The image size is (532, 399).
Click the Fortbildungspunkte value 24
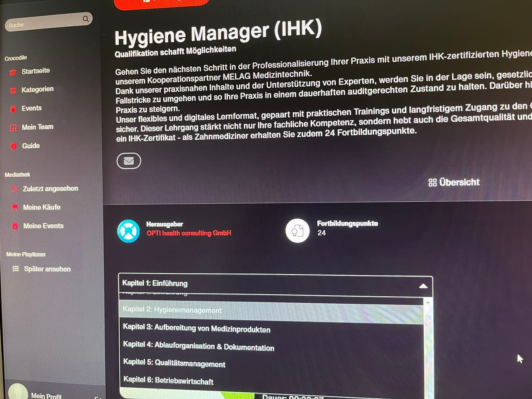coord(321,233)
